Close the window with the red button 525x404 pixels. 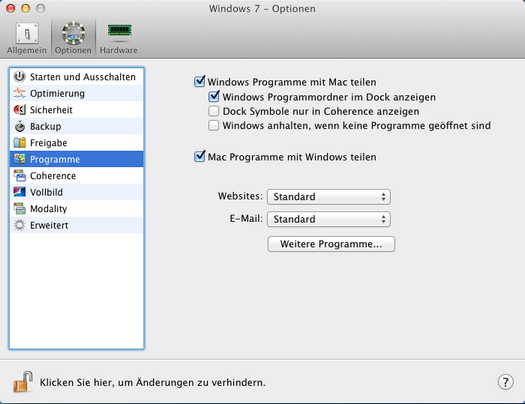click(11, 8)
